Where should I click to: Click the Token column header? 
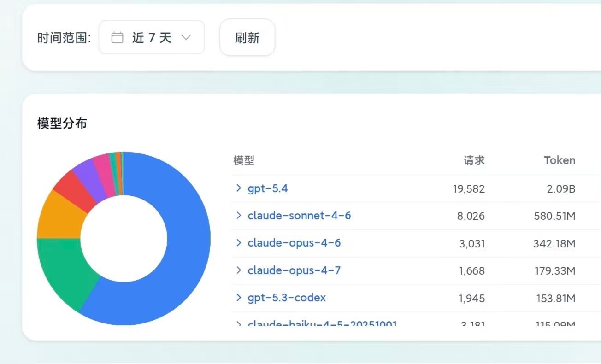[560, 160]
